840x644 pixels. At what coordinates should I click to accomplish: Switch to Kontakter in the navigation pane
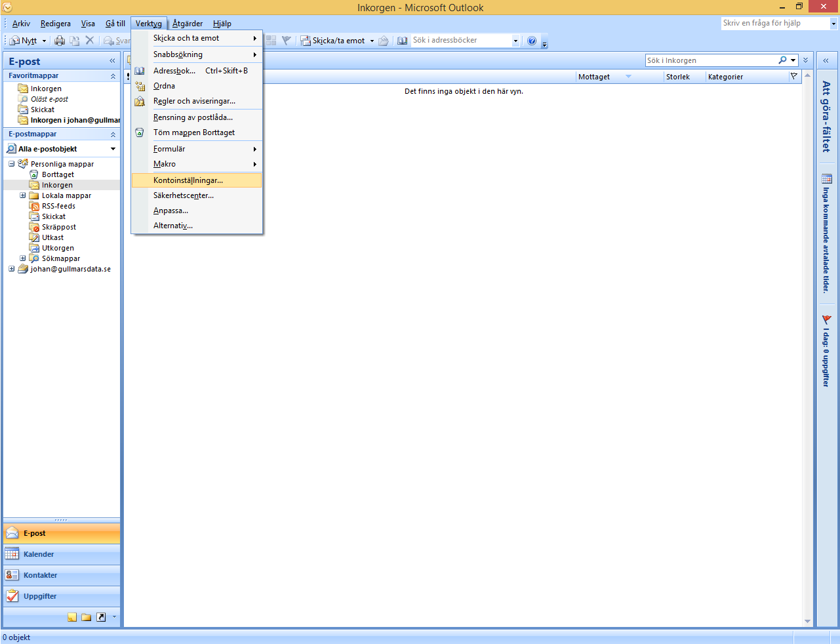(x=62, y=575)
